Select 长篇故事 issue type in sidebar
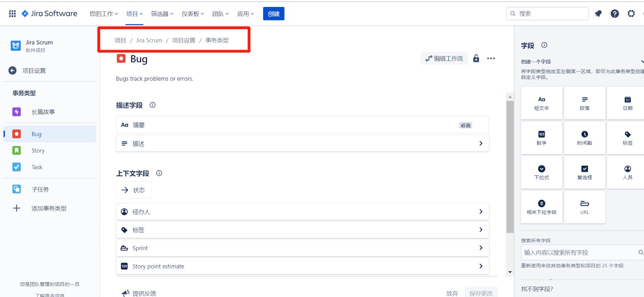 50,112
